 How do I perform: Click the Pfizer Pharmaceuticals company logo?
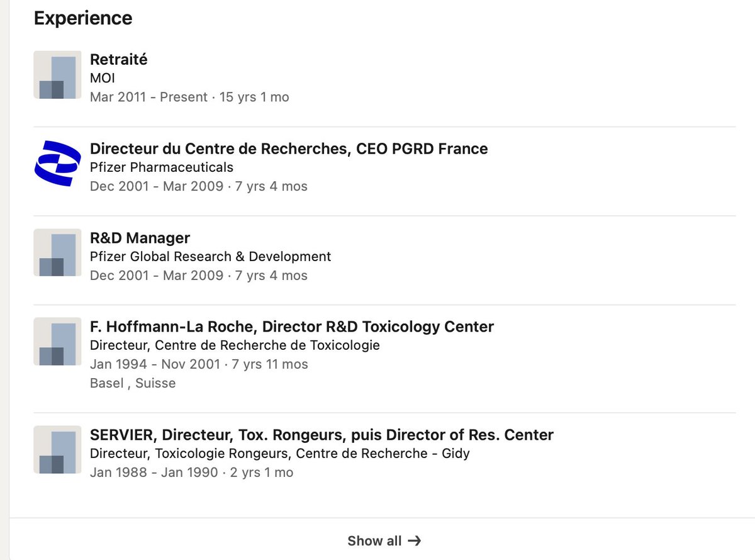[x=57, y=164]
